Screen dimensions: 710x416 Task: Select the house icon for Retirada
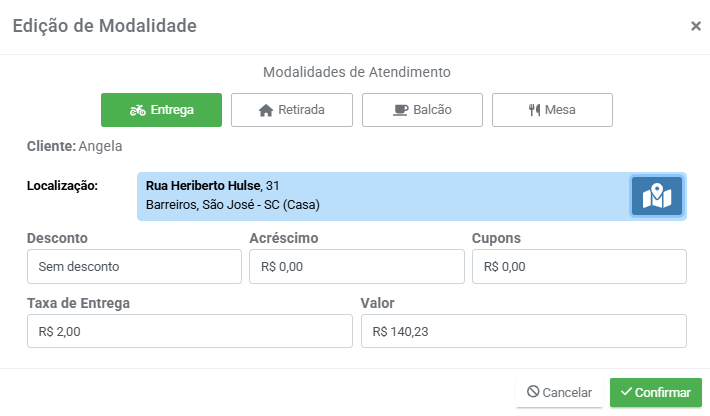(x=266, y=110)
